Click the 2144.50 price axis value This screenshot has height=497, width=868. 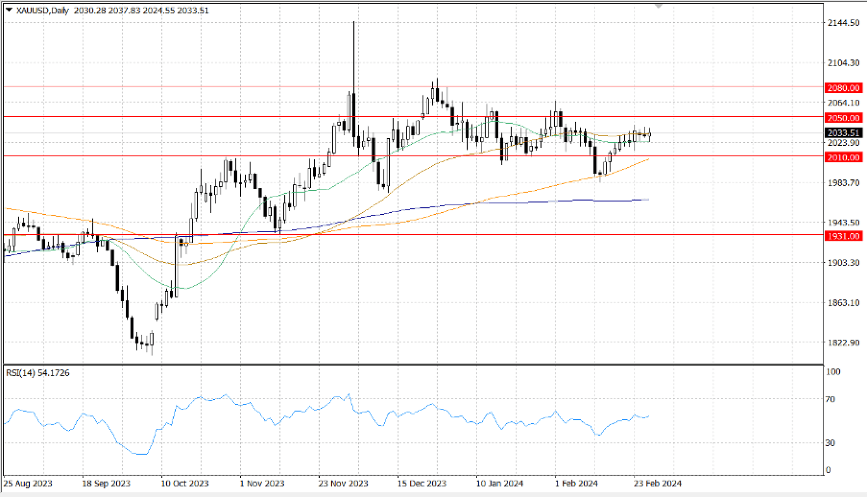pyautogui.click(x=844, y=23)
